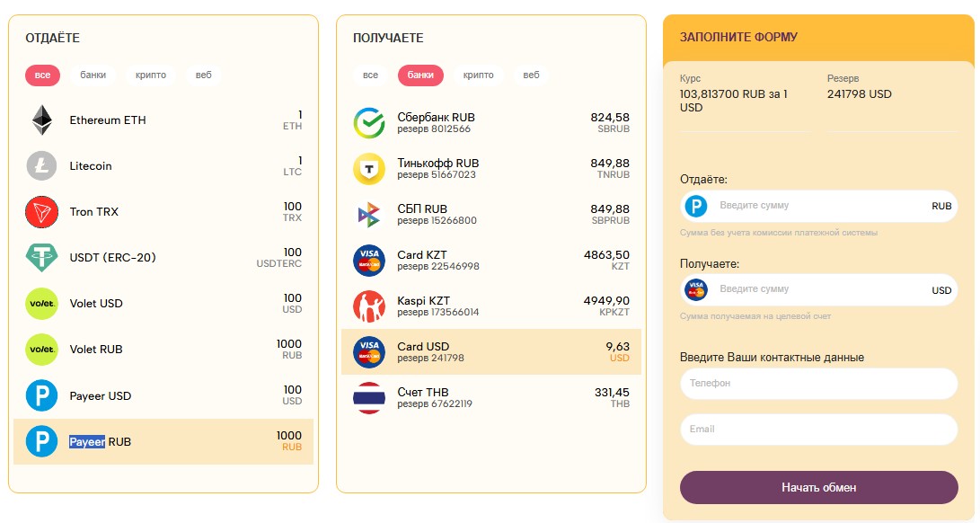Choose the Kaspi KZT red icon
The width and height of the screenshot is (980, 523).
(x=369, y=306)
